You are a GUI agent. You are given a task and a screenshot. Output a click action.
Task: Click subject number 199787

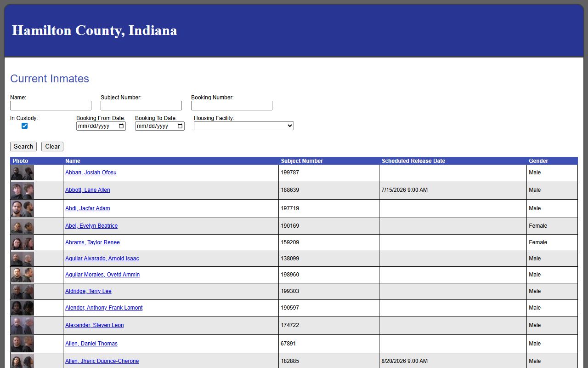click(290, 172)
